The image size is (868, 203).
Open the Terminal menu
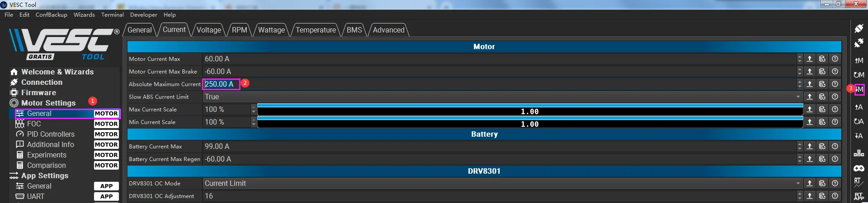(113, 14)
